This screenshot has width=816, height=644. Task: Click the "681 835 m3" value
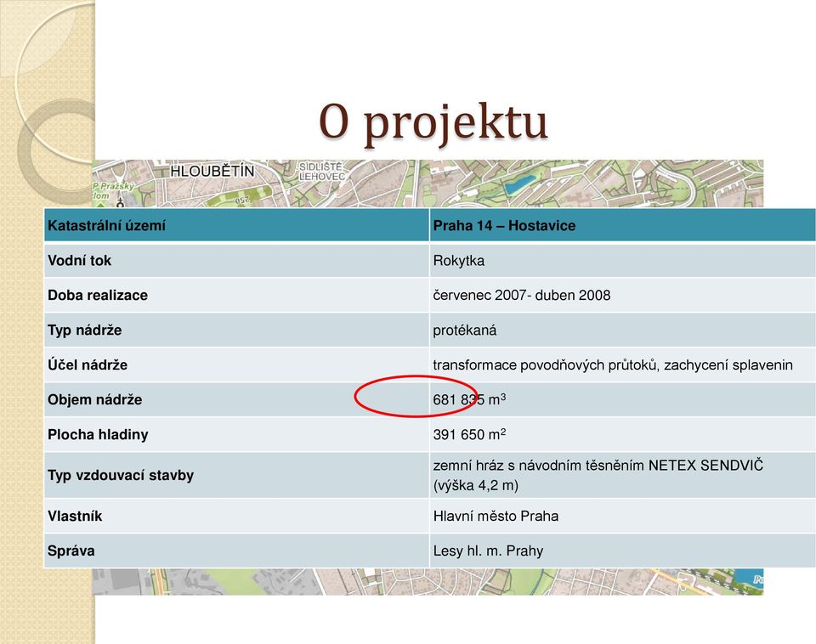pyautogui.click(x=469, y=399)
